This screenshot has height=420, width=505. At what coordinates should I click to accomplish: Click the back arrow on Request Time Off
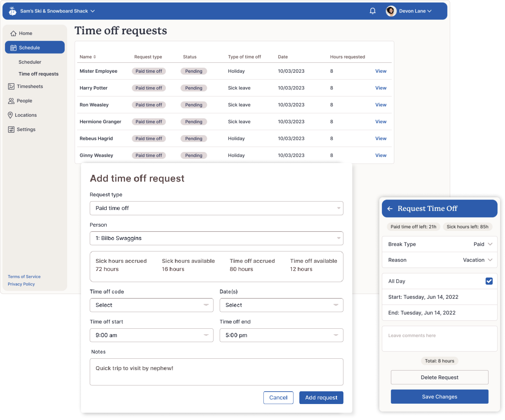390,208
